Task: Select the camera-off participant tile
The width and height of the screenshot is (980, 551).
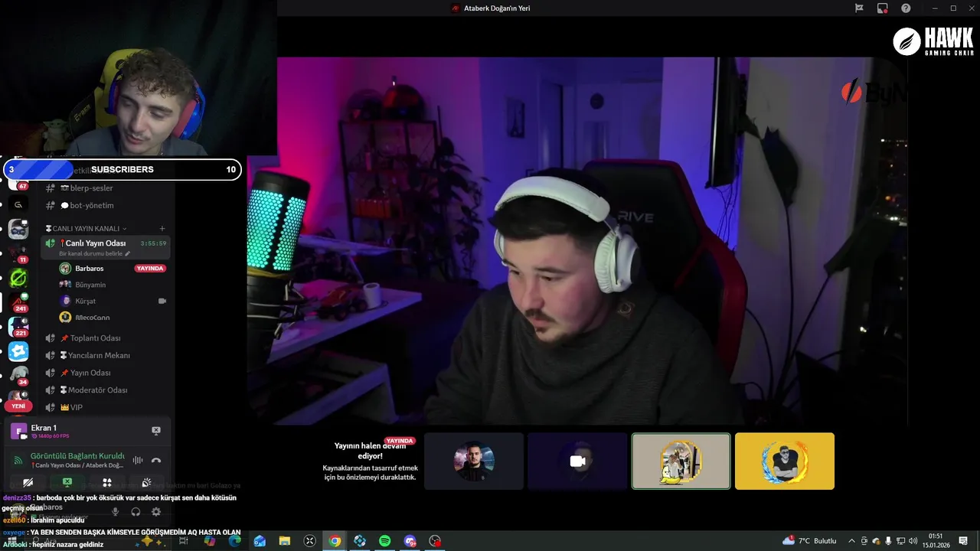Action: click(x=577, y=461)
